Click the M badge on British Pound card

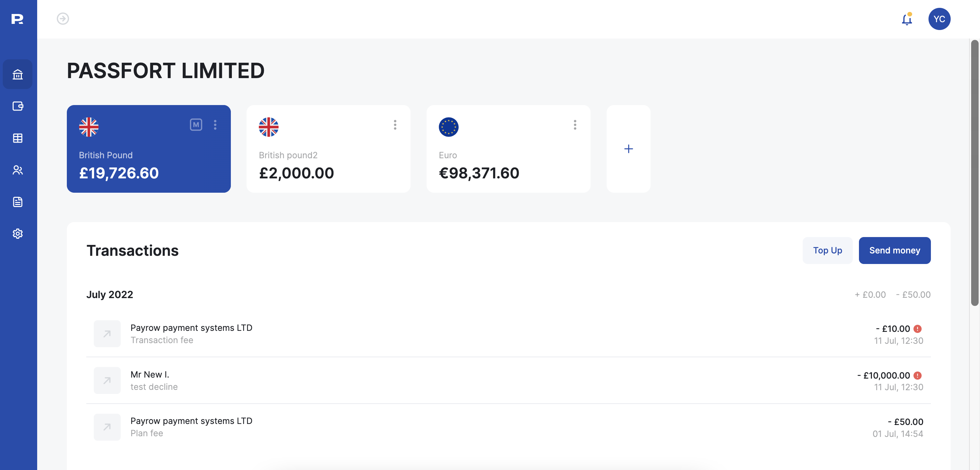[196, 125]
